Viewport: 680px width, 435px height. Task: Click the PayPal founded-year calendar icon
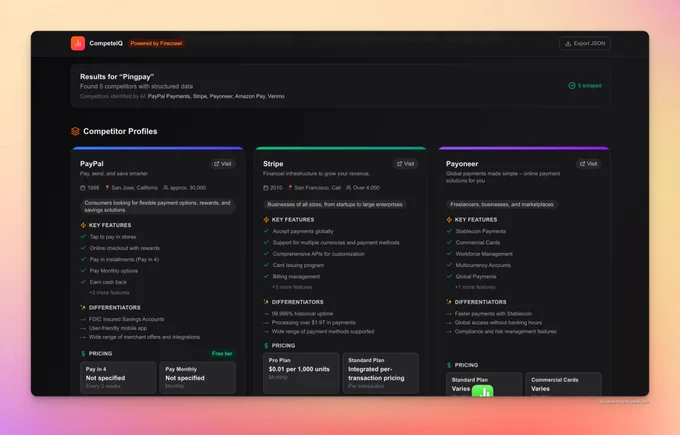[83, 188]
